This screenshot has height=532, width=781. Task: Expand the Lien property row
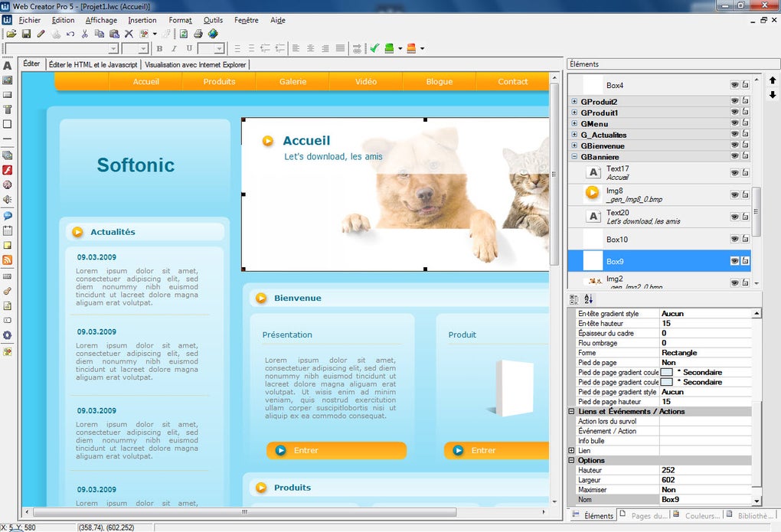coord(571,450)
